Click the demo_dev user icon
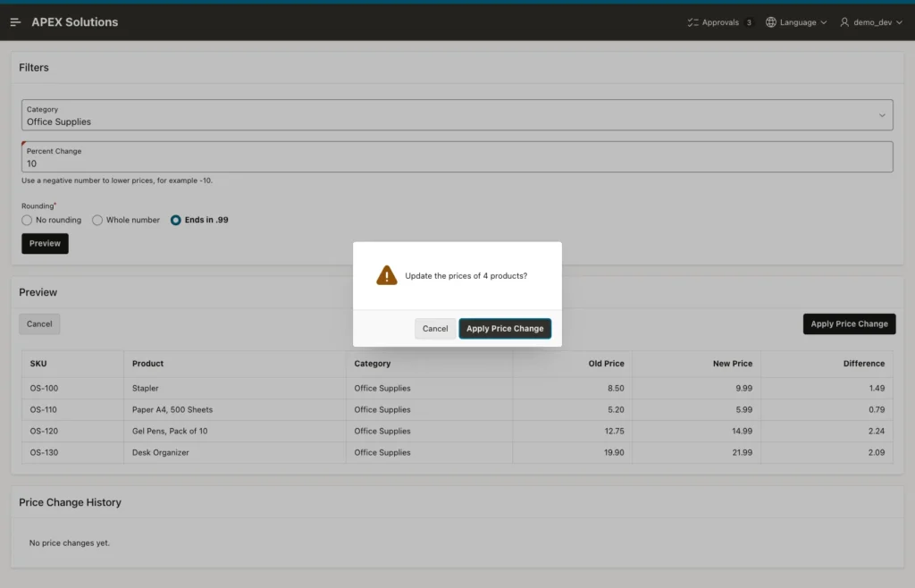 click(x=844, y=22)
